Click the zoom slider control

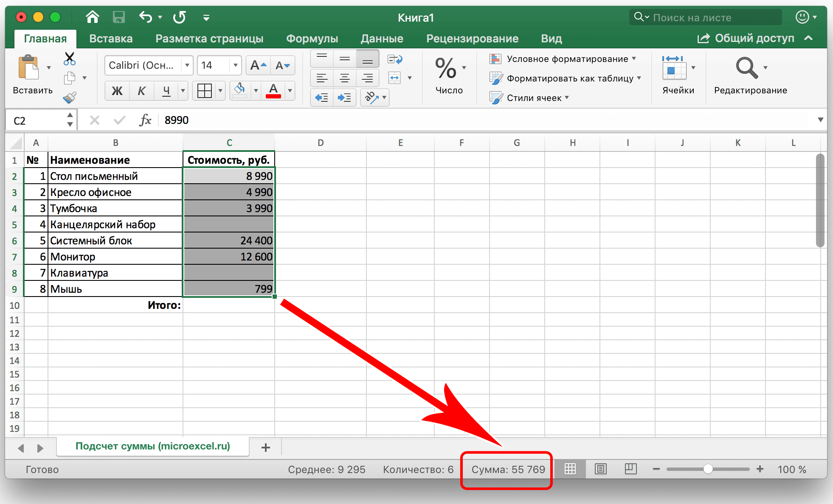pos(714,468)
